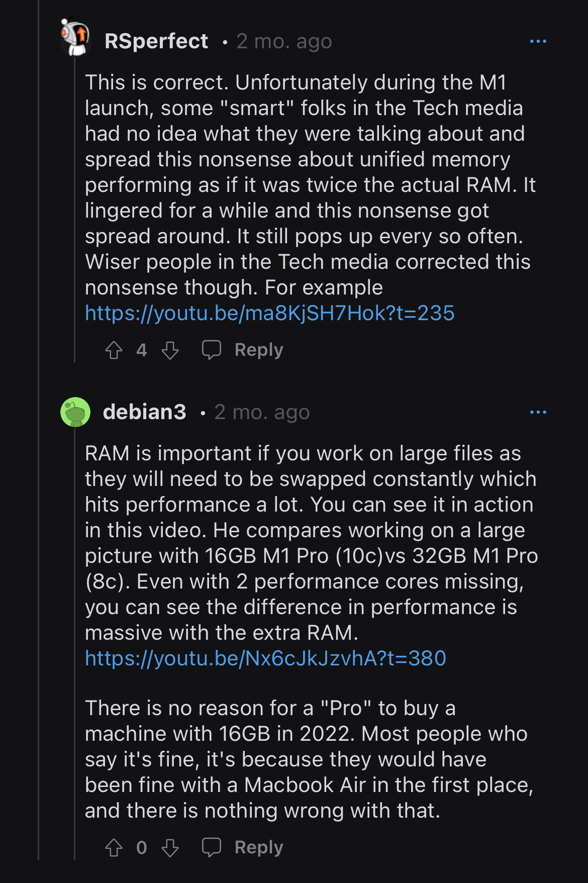Open more options for RSperfect's comment

pyautogui.click(x=538, y=41)
